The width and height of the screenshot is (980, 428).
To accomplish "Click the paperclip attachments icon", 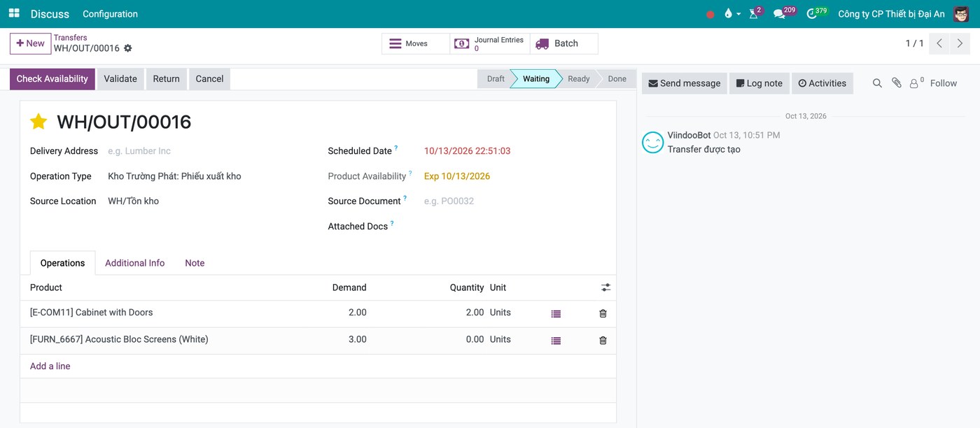I will (x=896, y=83).
